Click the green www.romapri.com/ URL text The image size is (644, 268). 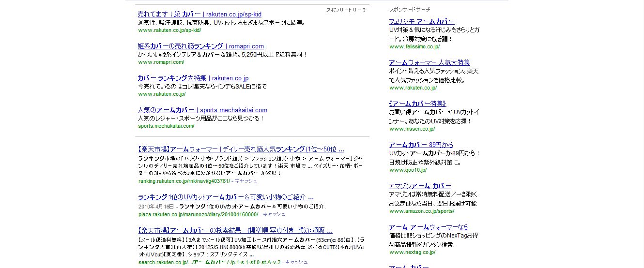161,62
